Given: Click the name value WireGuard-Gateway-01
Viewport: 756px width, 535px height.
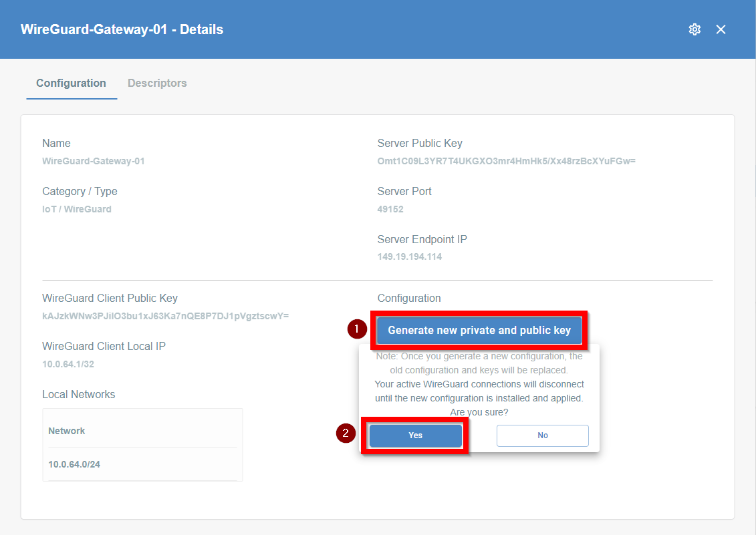Looking at the screenshot, I should point(94,161).
